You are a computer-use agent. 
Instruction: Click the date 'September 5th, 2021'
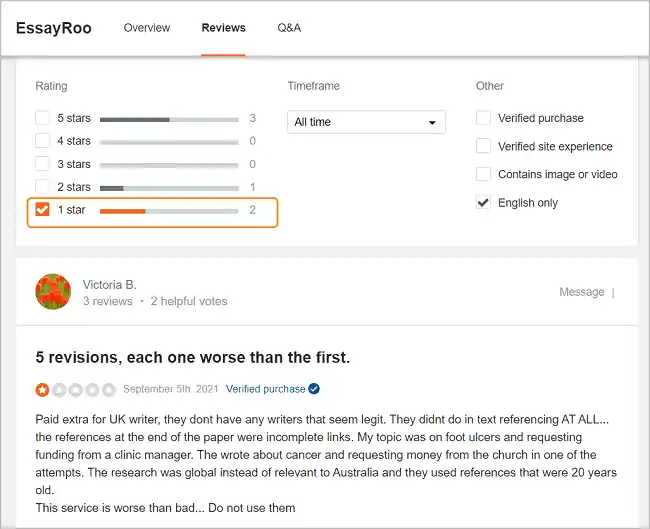(171, 389)
